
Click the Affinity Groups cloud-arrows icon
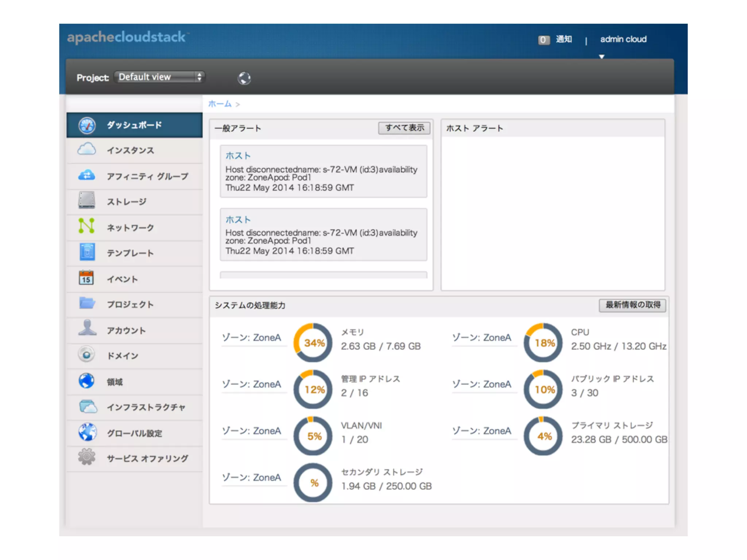coord(87,176)
